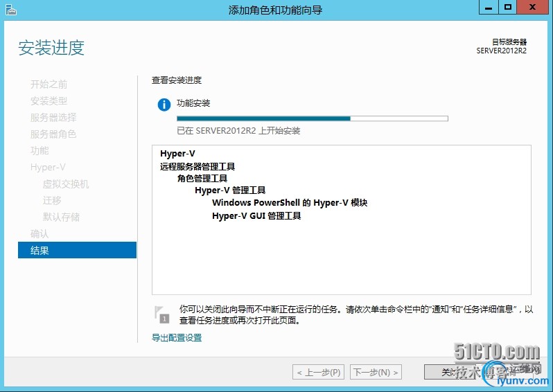The height and width of the screenshot is (392, 553).
Task: Click 远程服务器管理工具 in results list
Action: coord(197,166)
